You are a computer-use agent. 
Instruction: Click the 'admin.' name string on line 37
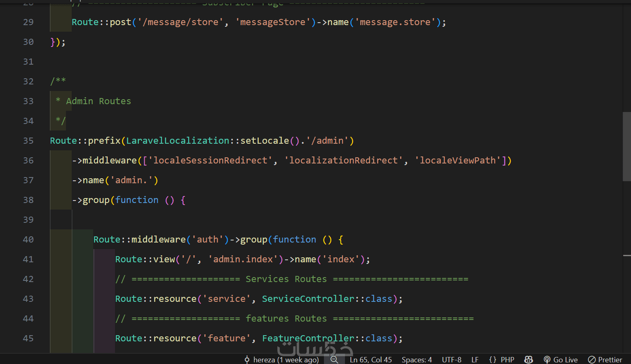131,180
